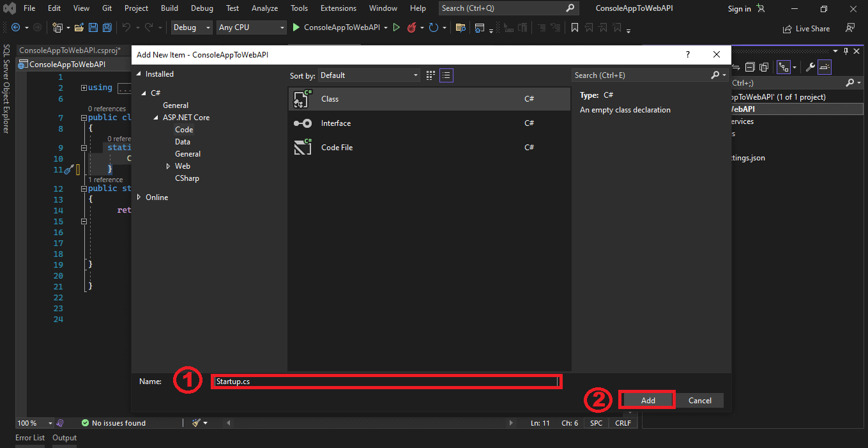
Task: Toggle Preview Selected Items icon
Action: tap(825, 66)
